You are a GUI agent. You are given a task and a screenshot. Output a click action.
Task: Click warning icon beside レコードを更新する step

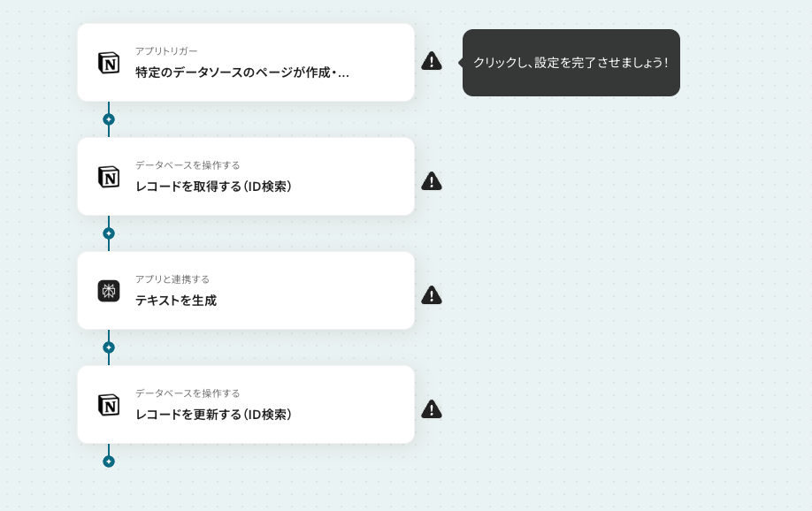(x=432, y=409)
